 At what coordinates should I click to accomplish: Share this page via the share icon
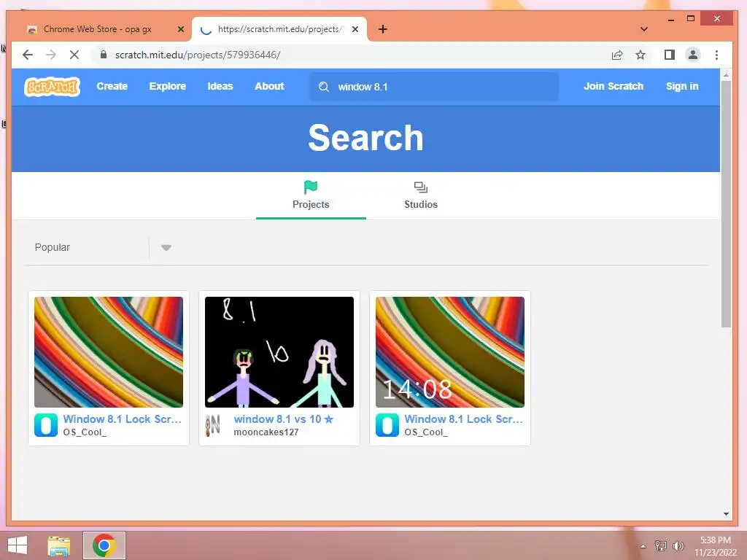pos(617,55)
